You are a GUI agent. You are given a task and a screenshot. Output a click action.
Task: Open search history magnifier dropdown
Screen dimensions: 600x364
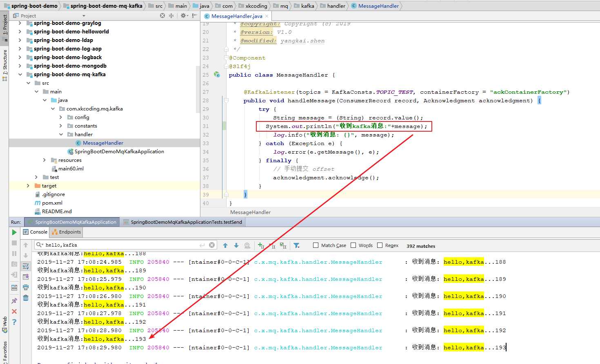(40, 245)
